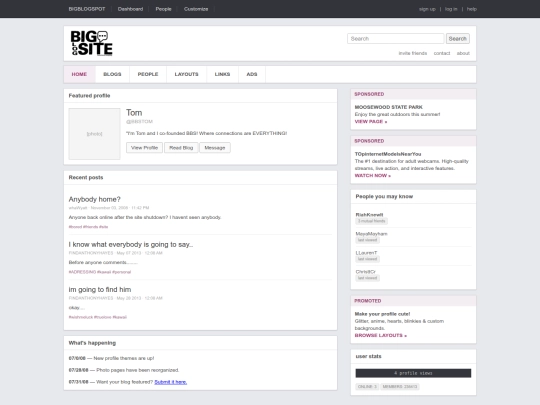Open LLaurenT's profile suggestion

click(366, 252)
